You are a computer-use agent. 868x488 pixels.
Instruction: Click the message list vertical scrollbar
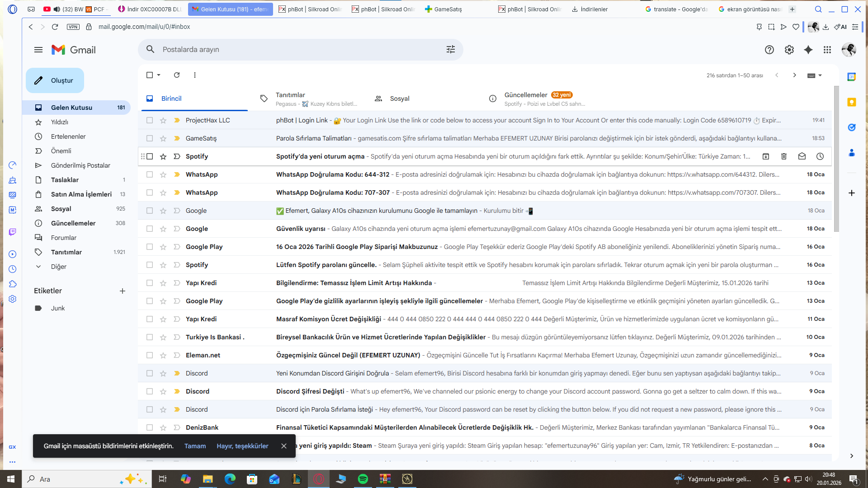(x=836, y=159)
